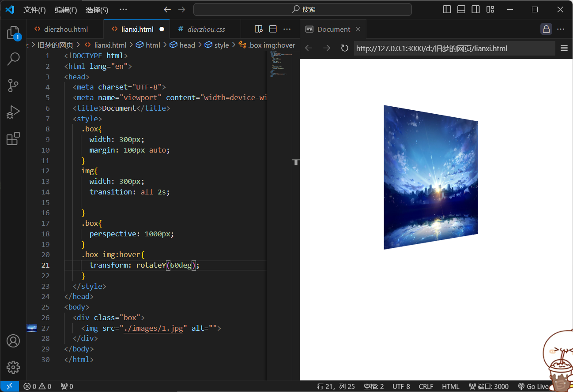
Task: Click the title bar search box
Action: point(302,9)
